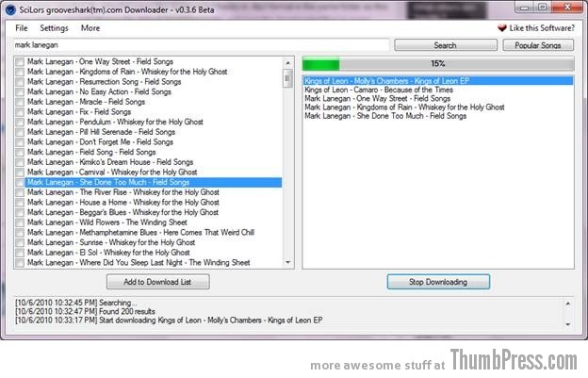Select Don't Forget Me in results
588x378 pixels.
click(x=100, y=142)
